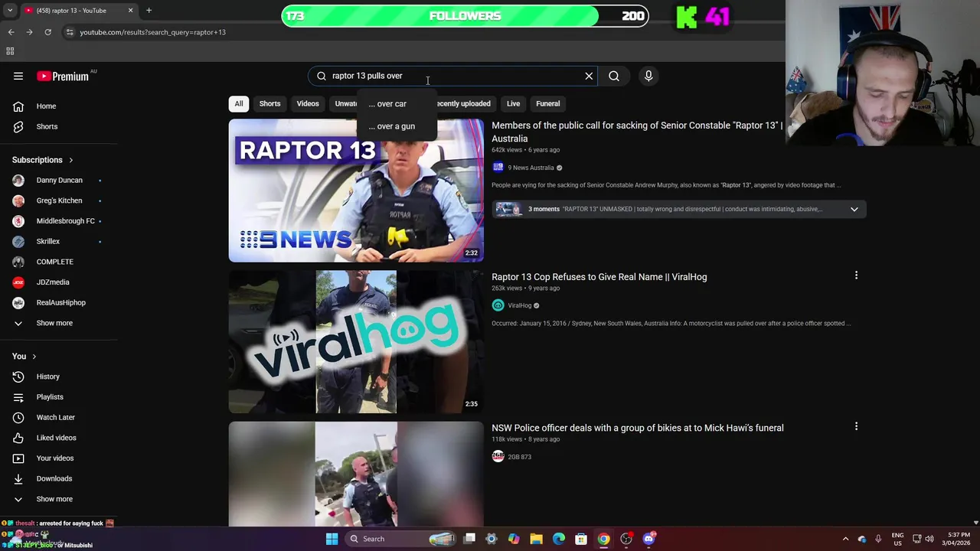This screenshot has width=980, height=551.
Task: Select the Funeral filter chip
Action: [548, 103]
